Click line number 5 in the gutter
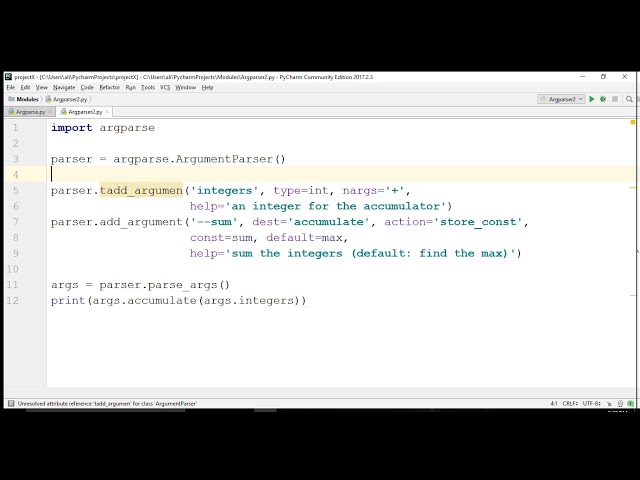This screenshot has height=480, width=640. [x=16, y=191]
